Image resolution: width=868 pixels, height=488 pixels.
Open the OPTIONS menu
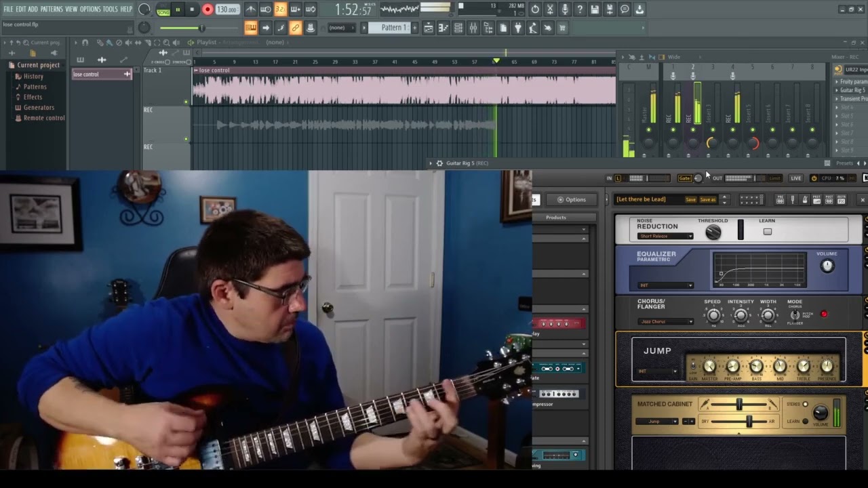(90, 9)
